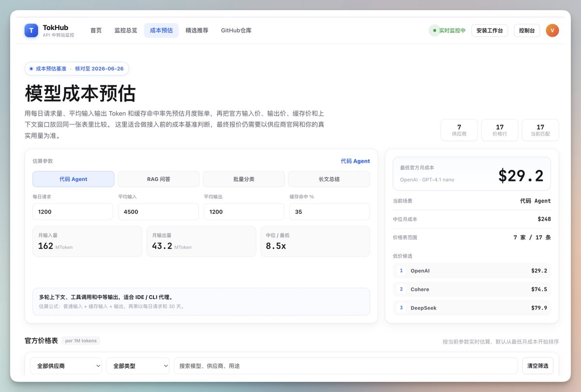This screenshot has height=392, width=581.
Task: Click the 实时监控中 status indicator
Action: (x=447, y=30)
